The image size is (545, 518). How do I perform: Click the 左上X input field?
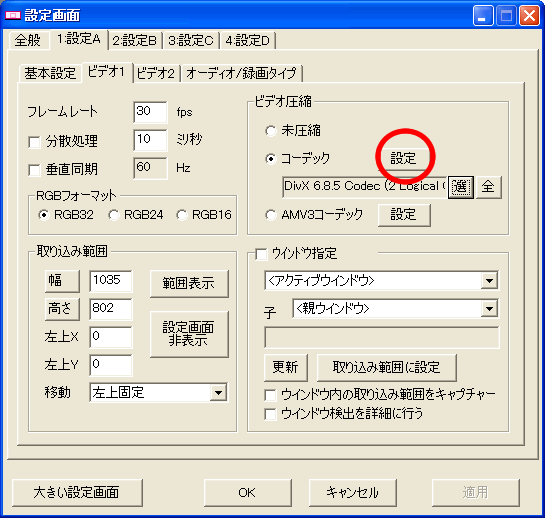[111, 337]
